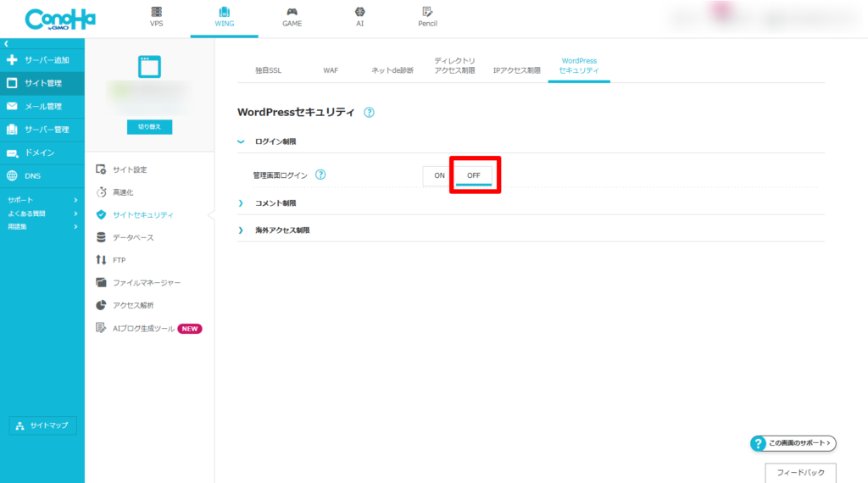Image resolution: width=868 pixels, height=483 pixels.
Task: Click the サイト設定 icon
Action: click(x=101, y=169)
